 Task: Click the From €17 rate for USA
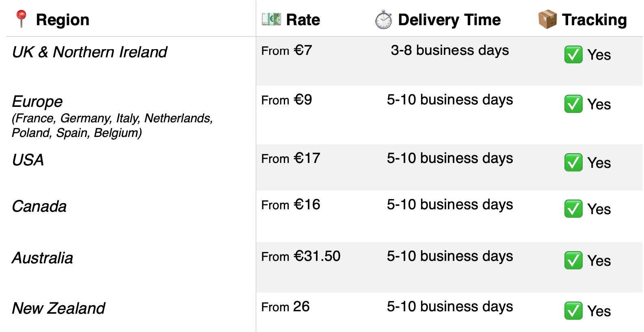(x=291, y=158)
